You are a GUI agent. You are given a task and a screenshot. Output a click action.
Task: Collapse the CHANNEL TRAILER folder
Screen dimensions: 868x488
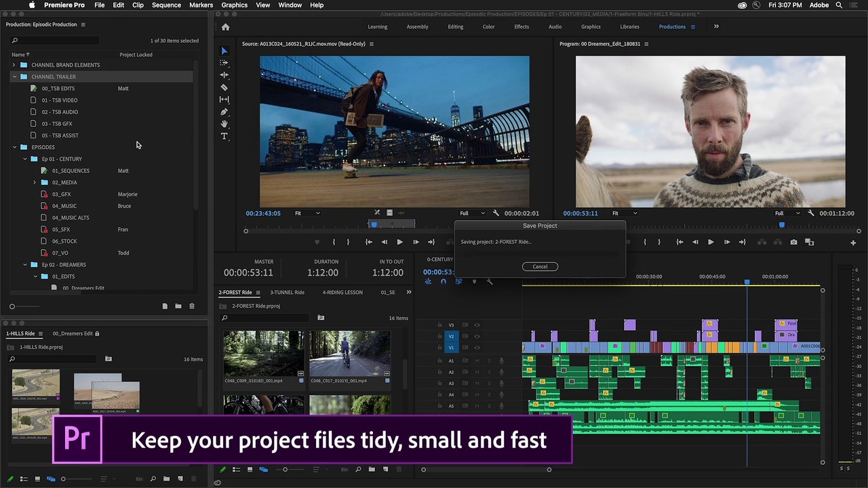[x=14, y=77]
